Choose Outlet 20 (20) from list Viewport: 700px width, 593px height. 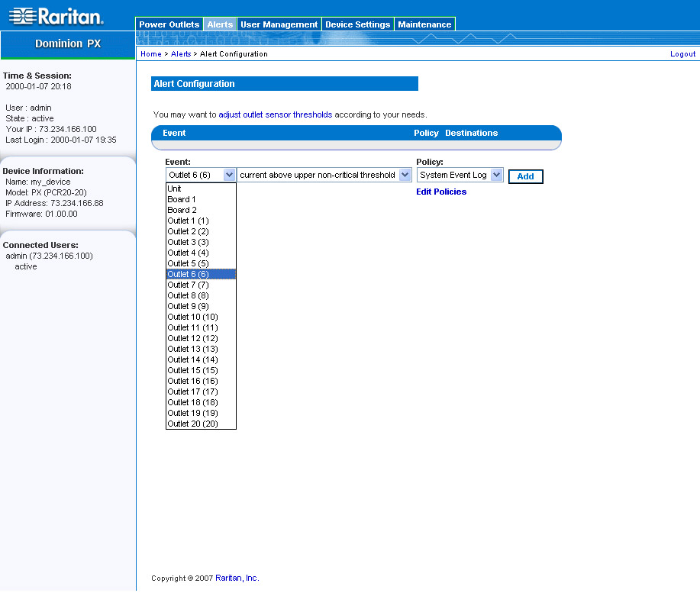coord(192,424)
